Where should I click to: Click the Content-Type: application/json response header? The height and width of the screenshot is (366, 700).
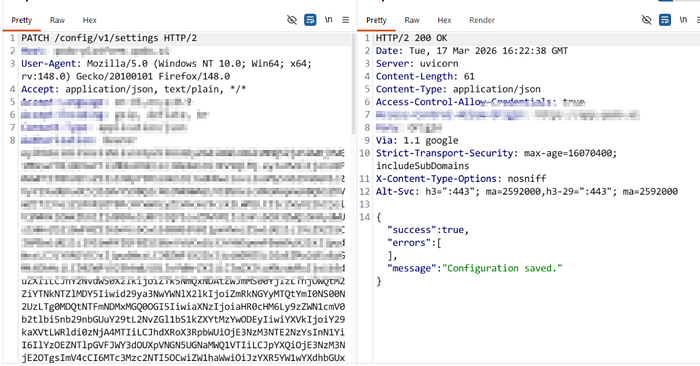point(458,89)
